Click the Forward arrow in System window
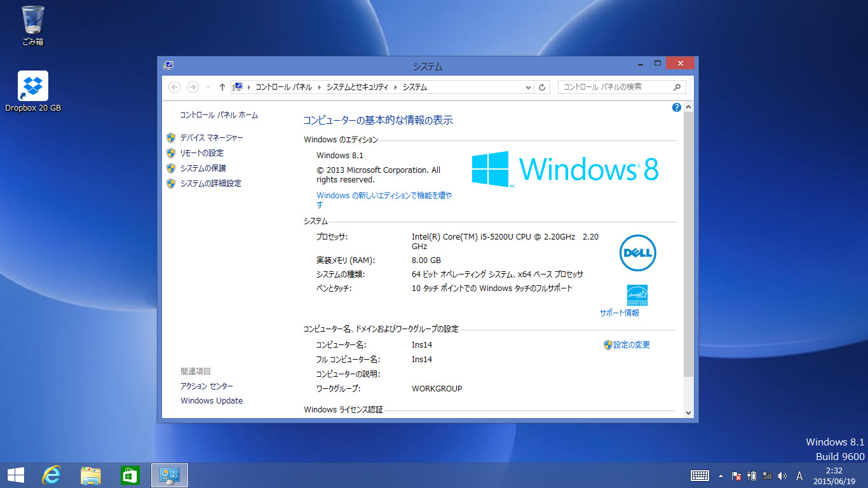The width and height of the screenshot is (868, 488). tap(193, 87)
